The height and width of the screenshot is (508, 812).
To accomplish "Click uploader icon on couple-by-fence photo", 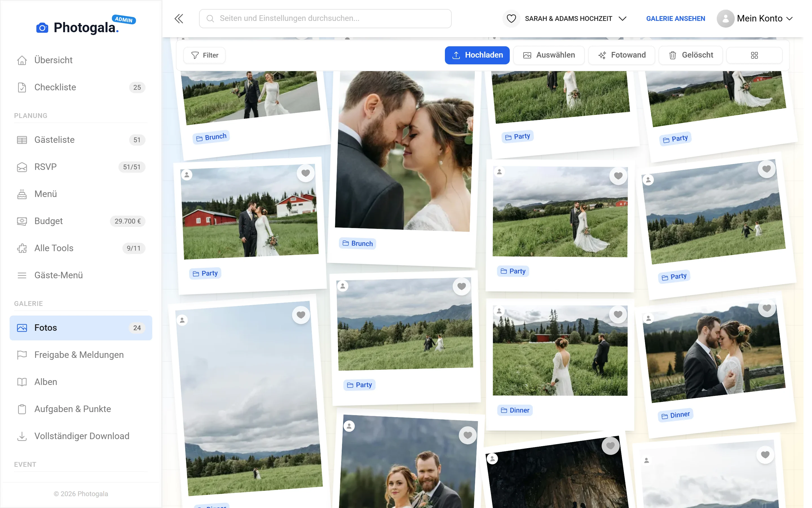I will (x=648, y=318).
